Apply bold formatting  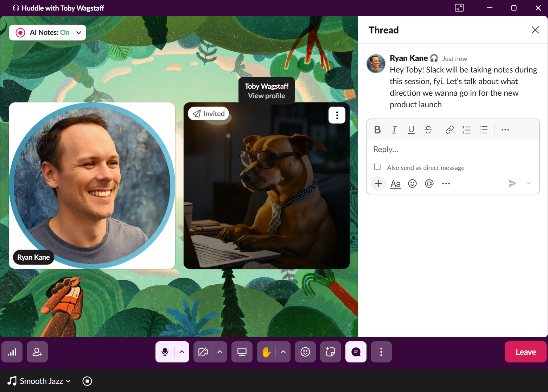[x=377, y=130]
